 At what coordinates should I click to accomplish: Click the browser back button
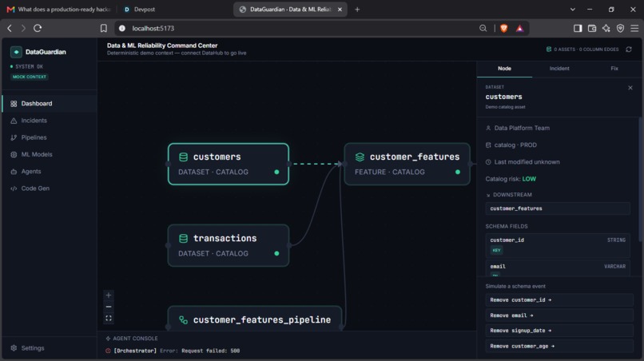coord(10,28)
